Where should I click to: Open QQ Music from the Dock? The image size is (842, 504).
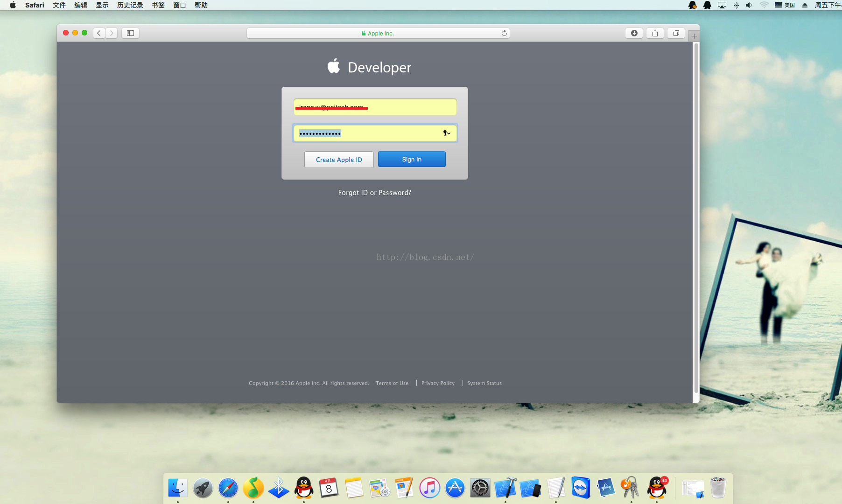click(x=253, y=488)
